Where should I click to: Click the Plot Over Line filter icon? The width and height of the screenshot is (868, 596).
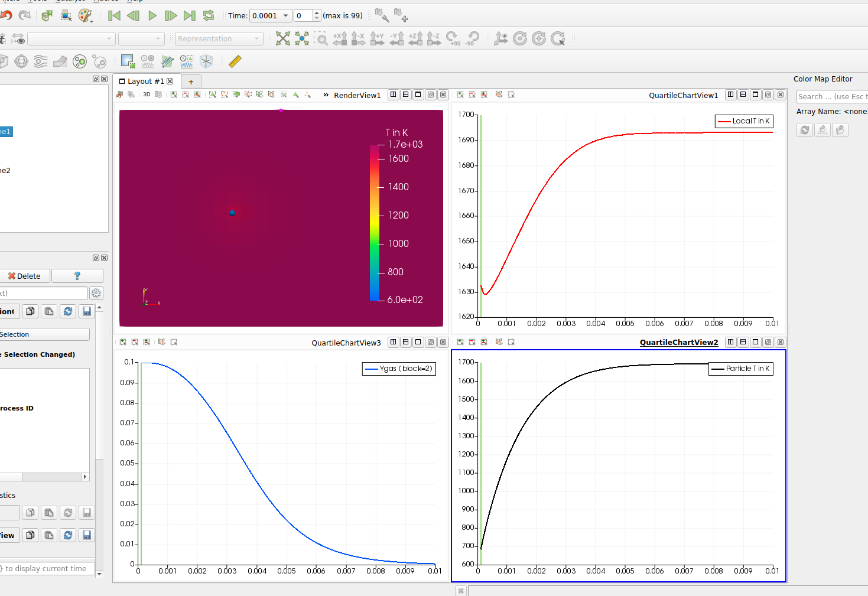(167, 61)
